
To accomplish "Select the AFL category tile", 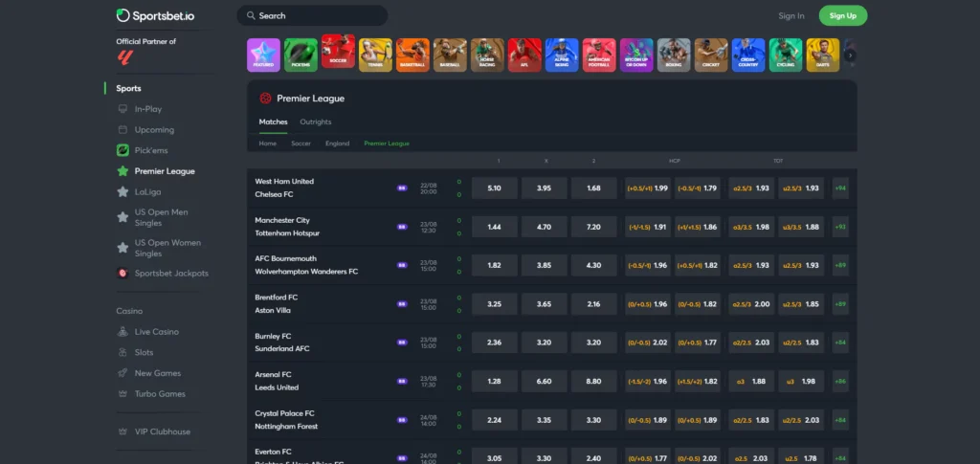I will click(524, 55).
